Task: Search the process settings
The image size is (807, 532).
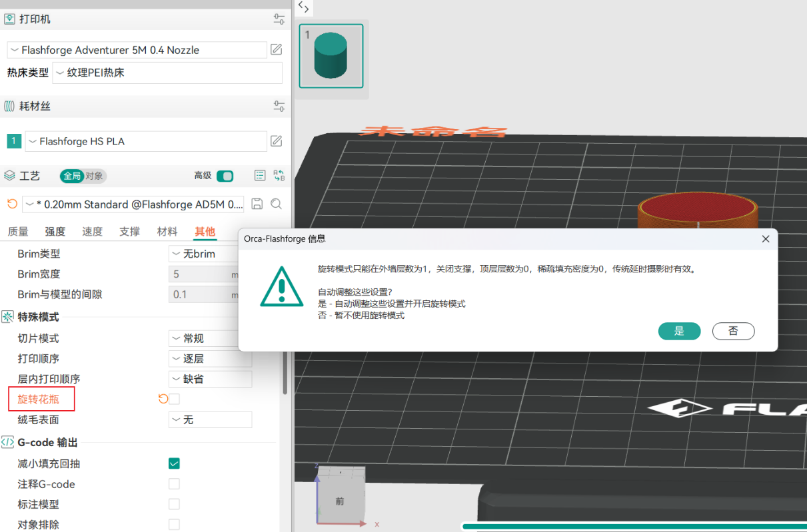Action: 277,204
